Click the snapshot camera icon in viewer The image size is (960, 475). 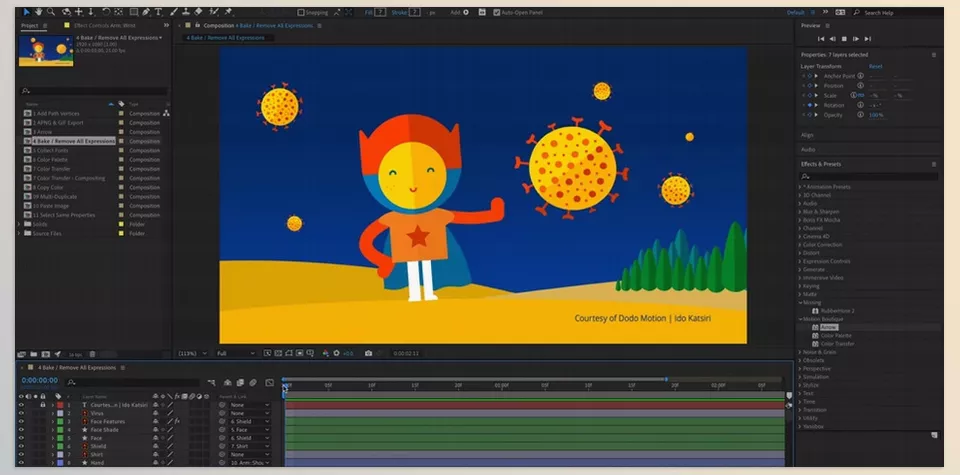(x=368, y=353)
